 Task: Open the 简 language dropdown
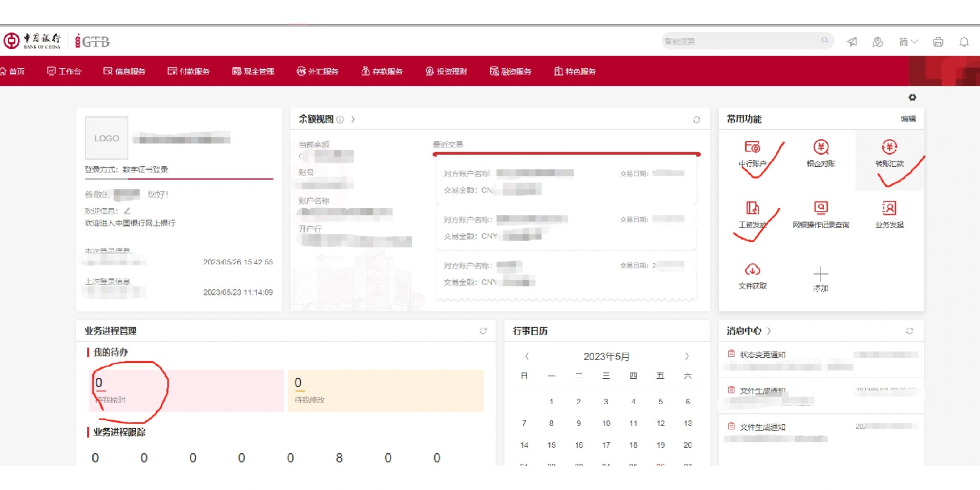tap(908, 42)
